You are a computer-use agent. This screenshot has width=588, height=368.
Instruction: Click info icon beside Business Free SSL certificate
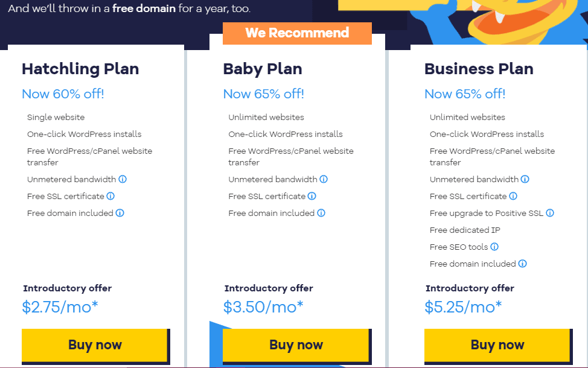pos(513,196)
